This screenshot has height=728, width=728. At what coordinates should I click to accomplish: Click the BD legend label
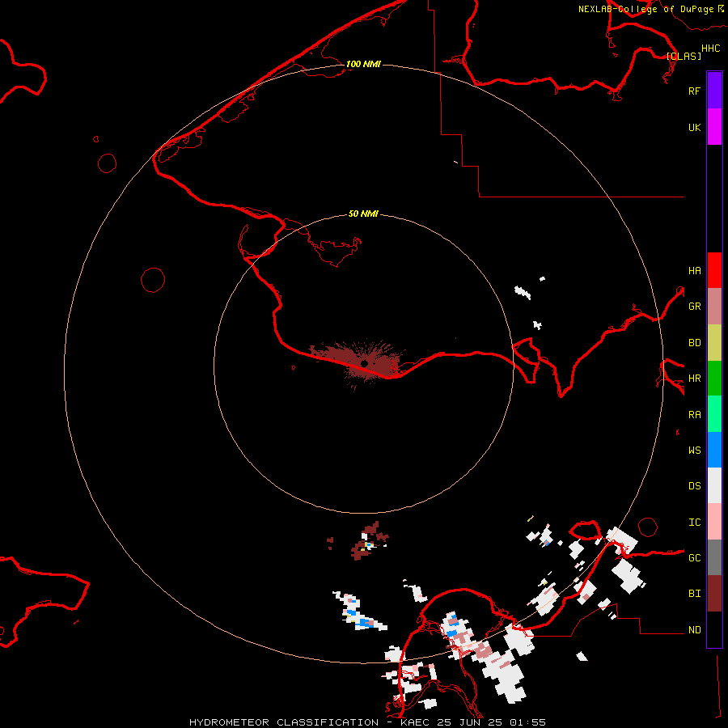(x=694, y=343)
